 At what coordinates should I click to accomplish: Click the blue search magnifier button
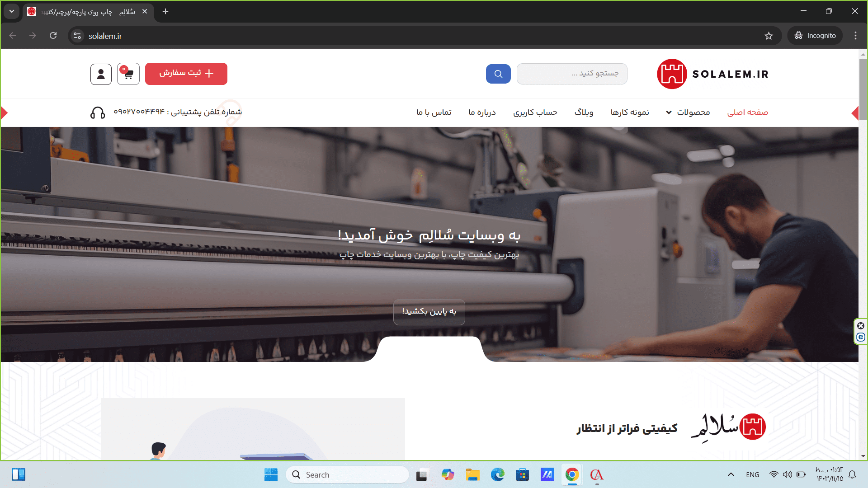498,74
